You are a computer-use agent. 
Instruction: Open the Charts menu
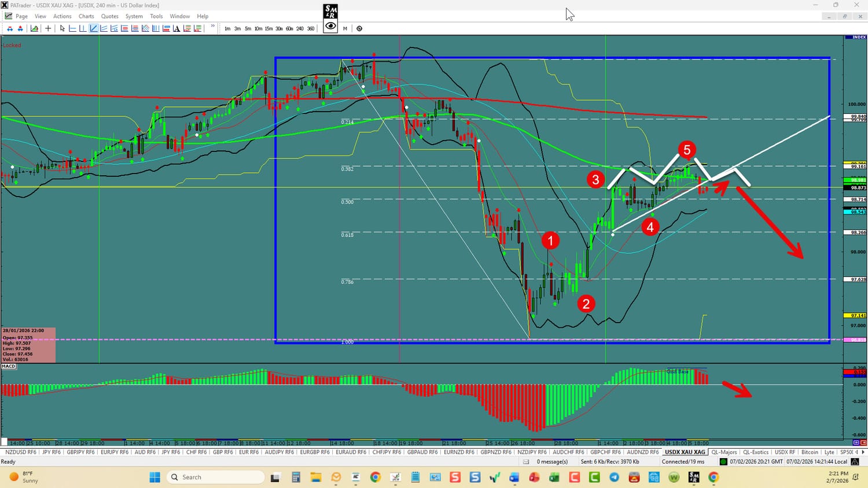[86, 16]
